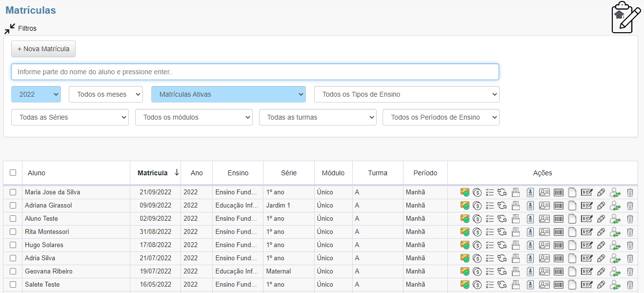Image resolution: width=644 pixels, height=293 pixels.
Task: Sort by the Série column header
Action: pos(289,173)
